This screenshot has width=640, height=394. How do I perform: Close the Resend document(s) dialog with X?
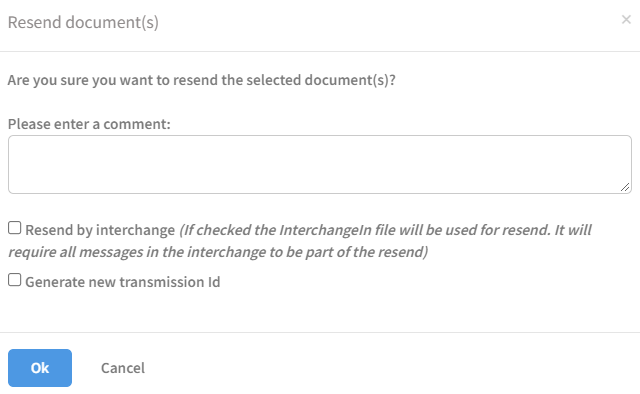tap(626, 19)
